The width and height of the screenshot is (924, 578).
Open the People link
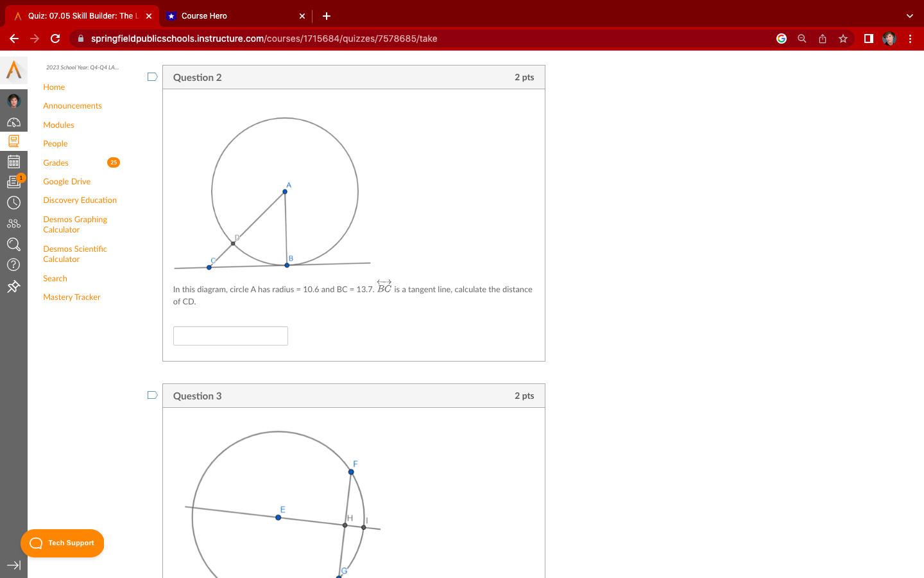(55, 144)
